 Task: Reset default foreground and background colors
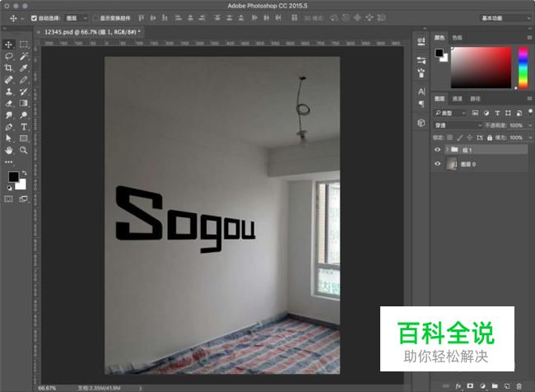9,188
